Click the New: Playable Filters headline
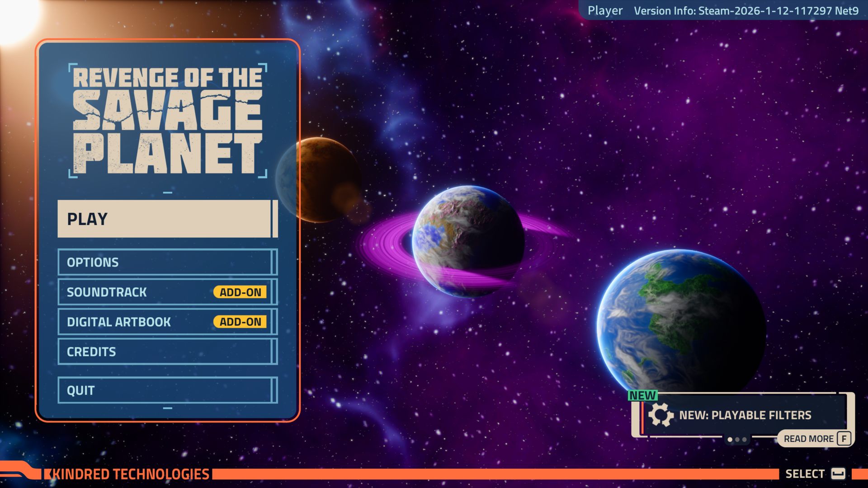The height and width of the screenshot is (488, 868). click(x=745, y=415)
